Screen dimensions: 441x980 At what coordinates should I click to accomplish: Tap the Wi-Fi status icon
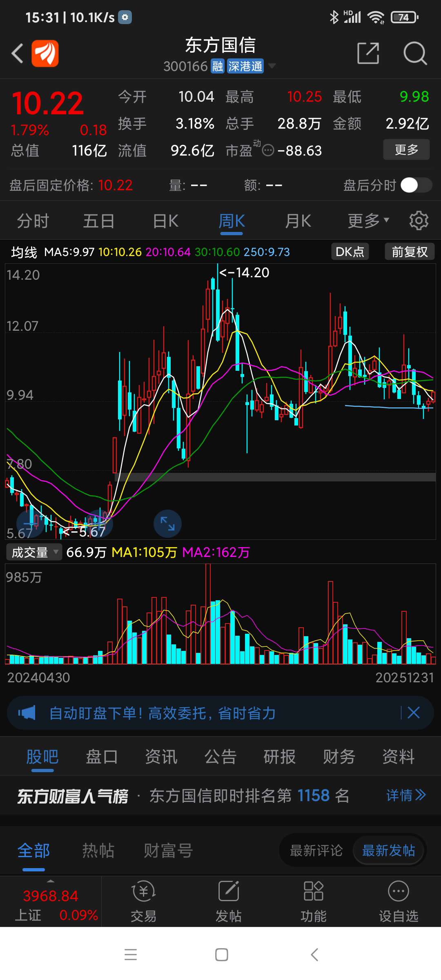click(376, 17)
